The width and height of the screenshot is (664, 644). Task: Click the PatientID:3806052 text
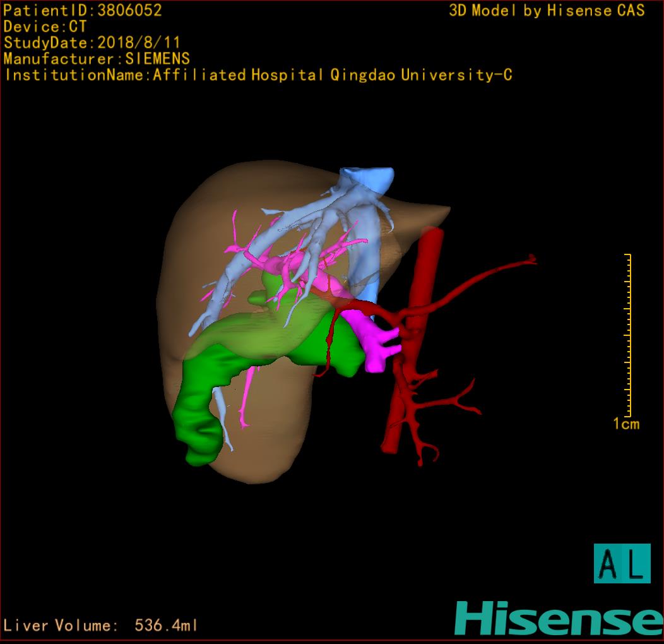pyautogui.click(x=83, y=11)
